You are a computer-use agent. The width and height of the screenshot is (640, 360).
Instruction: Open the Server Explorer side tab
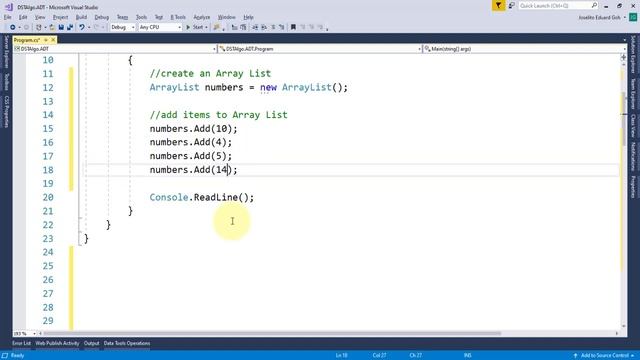[6, 52]
